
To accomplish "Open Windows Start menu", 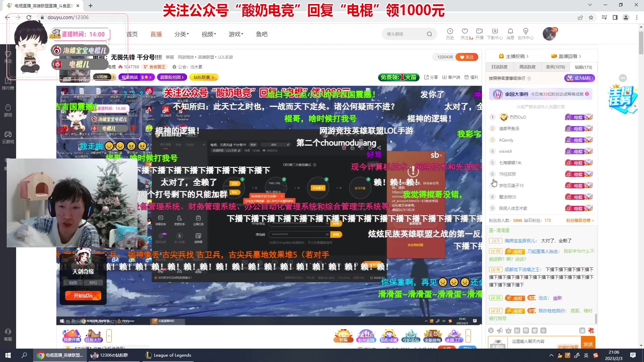I will point(8,355).
